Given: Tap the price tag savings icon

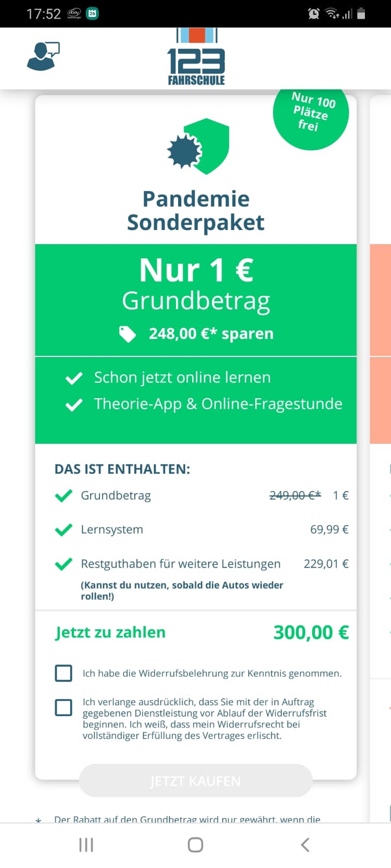Looking at the screenshot, I should point(128,334).
